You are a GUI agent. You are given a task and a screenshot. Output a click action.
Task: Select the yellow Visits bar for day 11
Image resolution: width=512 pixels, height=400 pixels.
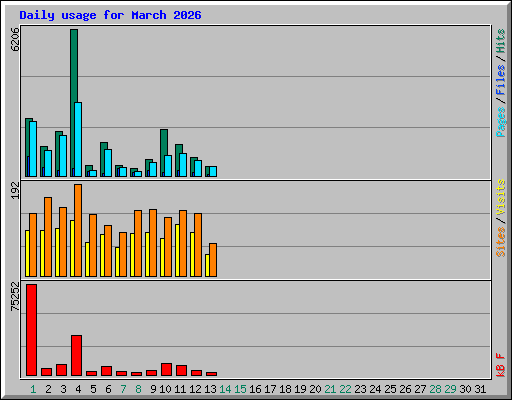pyautogui.click(x=177, y=250)
